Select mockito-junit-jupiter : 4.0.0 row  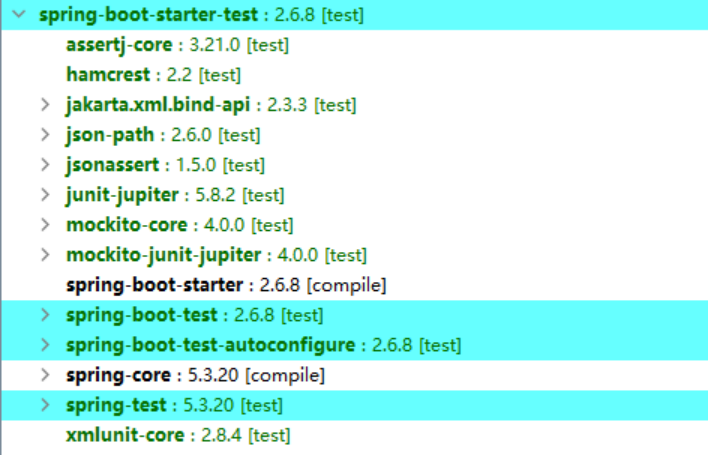coord(355,255)
